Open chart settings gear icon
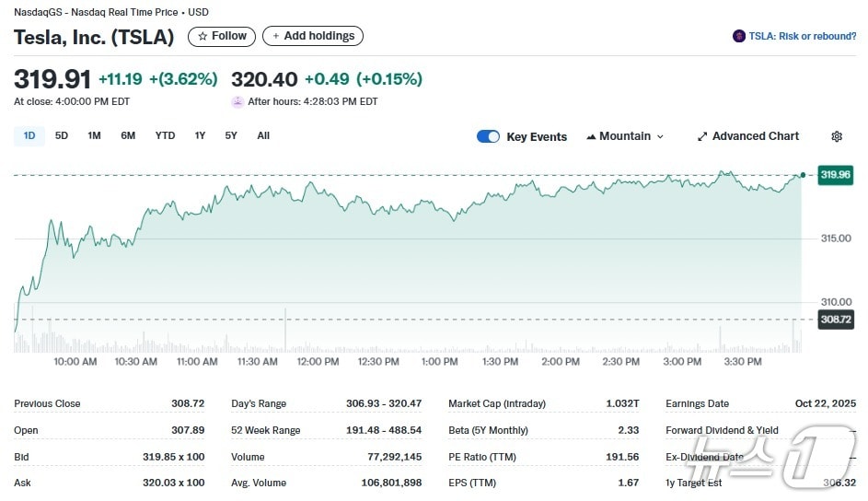This screenshot has width=868, height=501. [836, 136]
